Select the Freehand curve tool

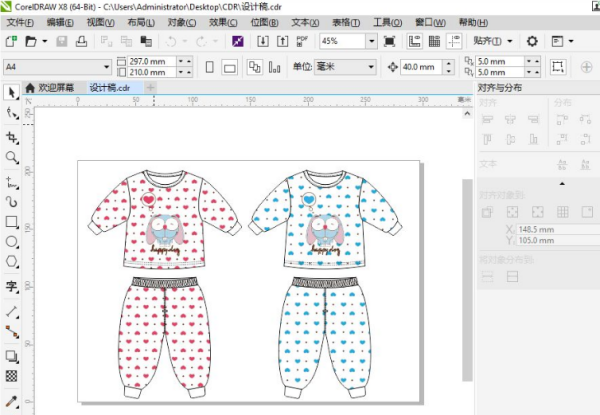tap(12, 182)
